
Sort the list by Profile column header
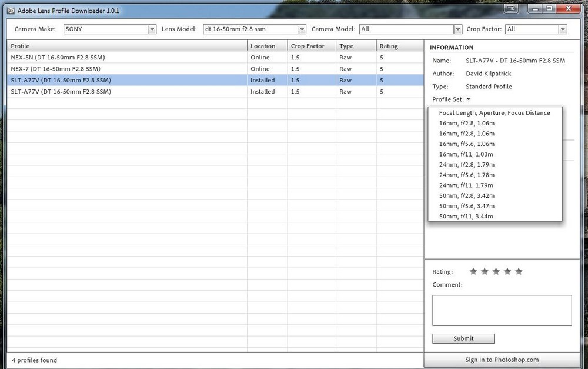coord(127,46)
